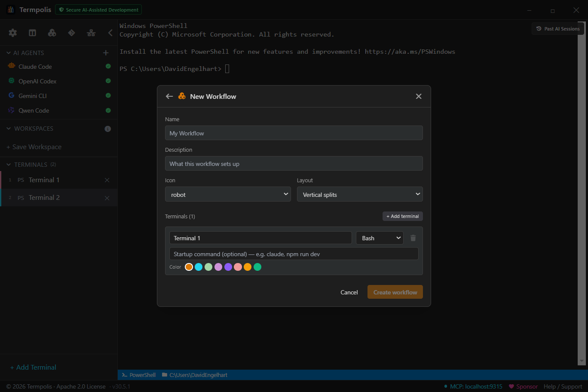The height and width of the screenshot is (392, 588).
Task: Click + Add Terminal in the sidebar
Action: coord(33,367)
